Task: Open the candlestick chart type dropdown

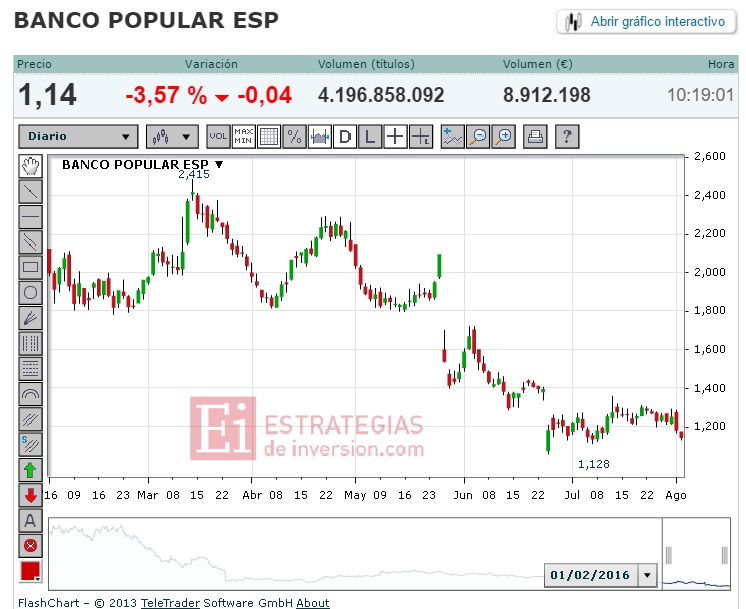Action: pos(172,137)
